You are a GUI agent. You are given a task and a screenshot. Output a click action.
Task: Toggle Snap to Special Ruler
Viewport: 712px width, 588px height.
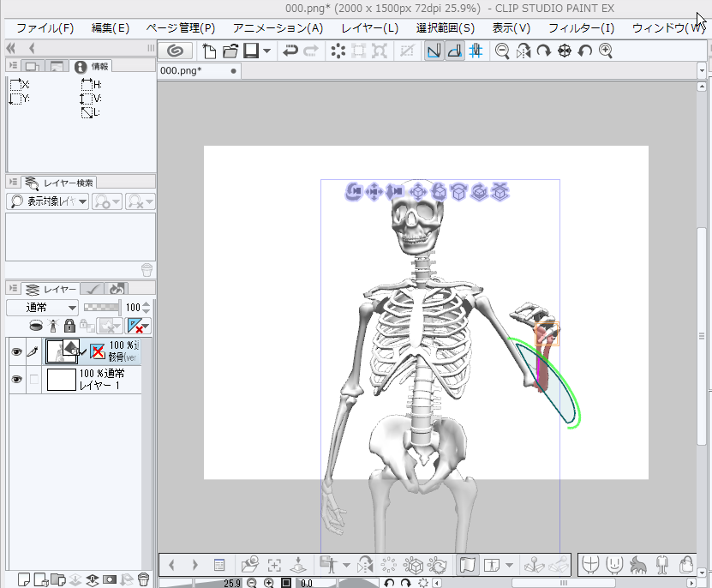click(x=455, y=51)
